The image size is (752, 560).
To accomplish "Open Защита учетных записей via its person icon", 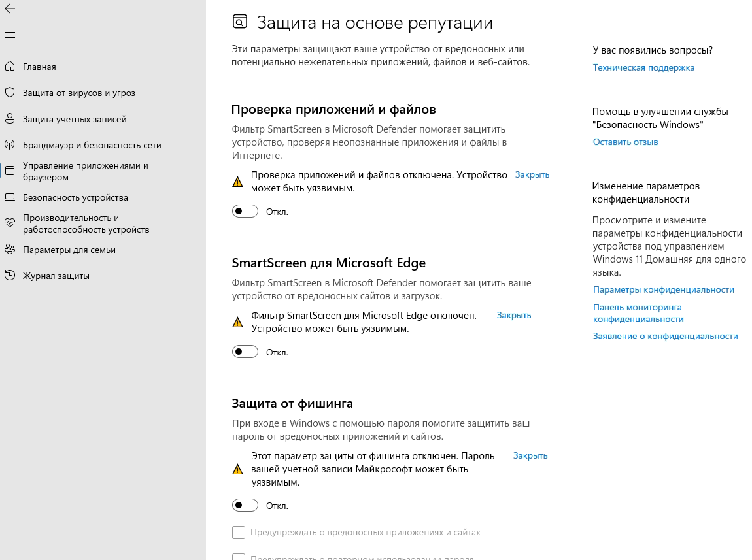I will click(x=10, y=119).
